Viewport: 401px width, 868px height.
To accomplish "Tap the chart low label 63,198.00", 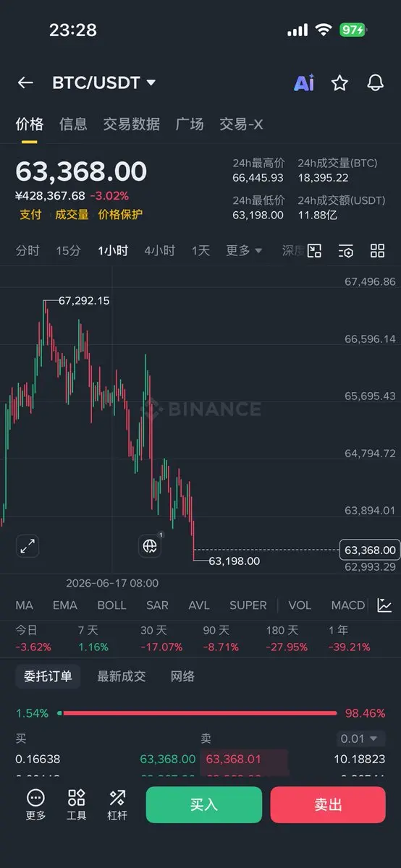I will pos(234,561).
